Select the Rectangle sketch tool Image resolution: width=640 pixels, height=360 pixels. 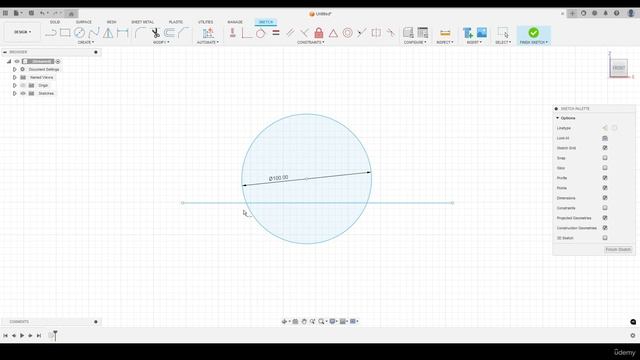coord(65,33)
